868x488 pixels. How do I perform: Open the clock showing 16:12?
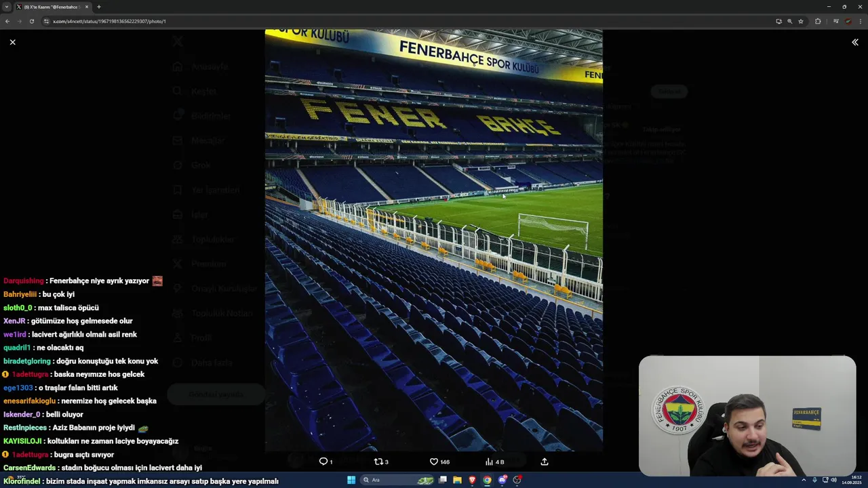[852, 480]
